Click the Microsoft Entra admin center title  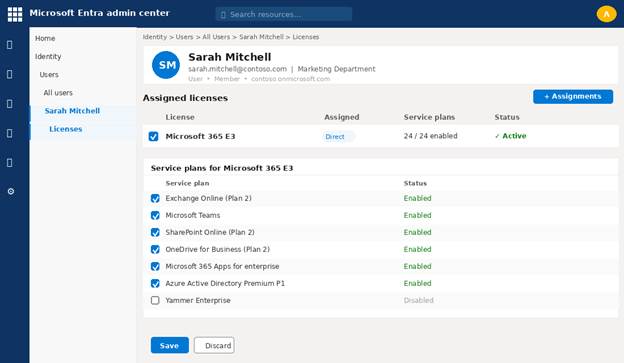(99, 13)
